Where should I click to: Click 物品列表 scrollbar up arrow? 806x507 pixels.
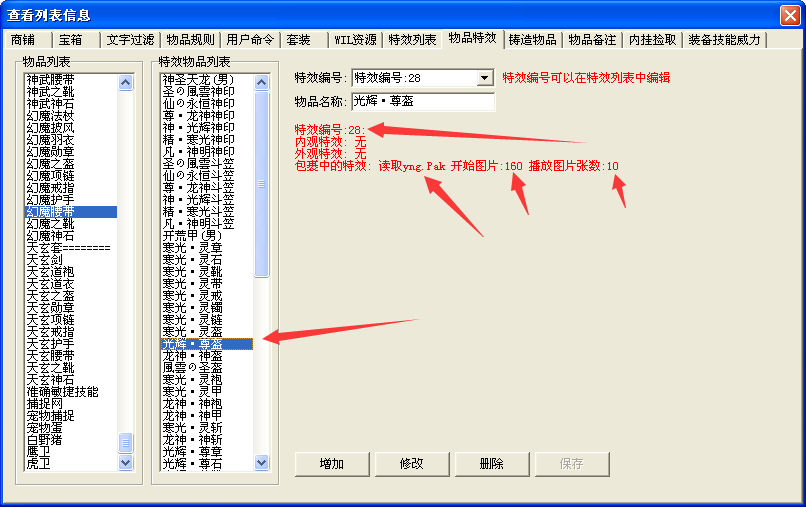coord(125,82)
